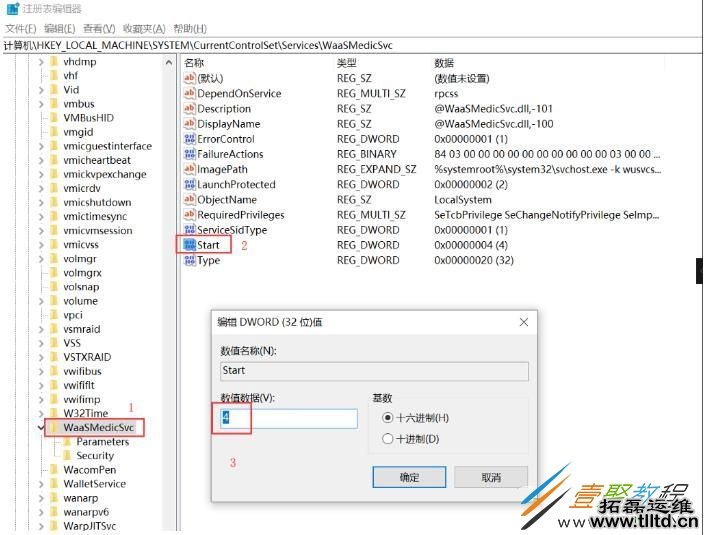Choose the 十六进制(H) hexadecimal radio button
The image size is (704, 535).
pos(387,418)
